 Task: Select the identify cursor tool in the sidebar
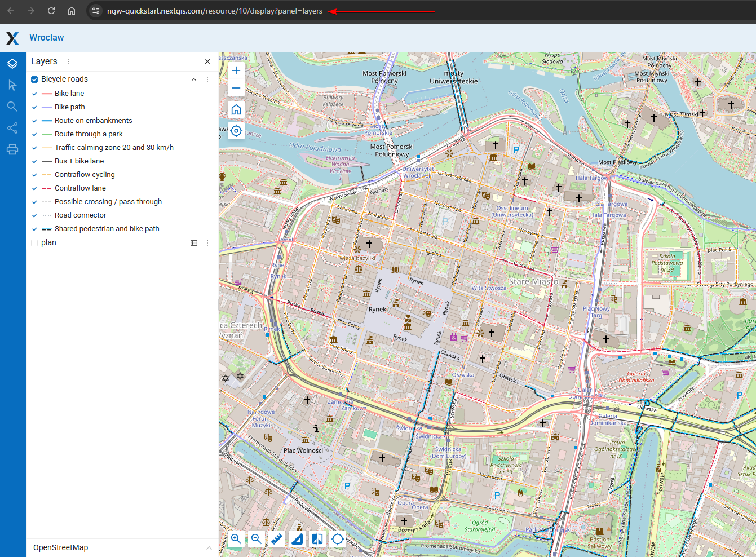12,85
